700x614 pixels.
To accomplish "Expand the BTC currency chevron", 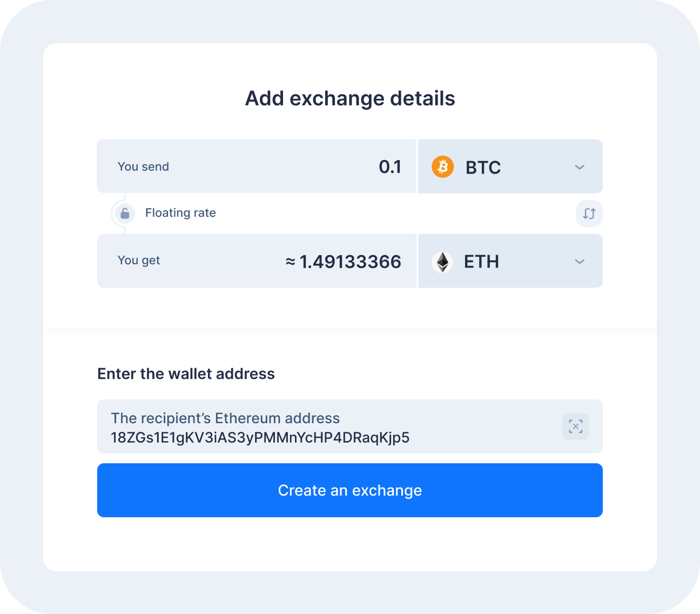I will 580,167.
